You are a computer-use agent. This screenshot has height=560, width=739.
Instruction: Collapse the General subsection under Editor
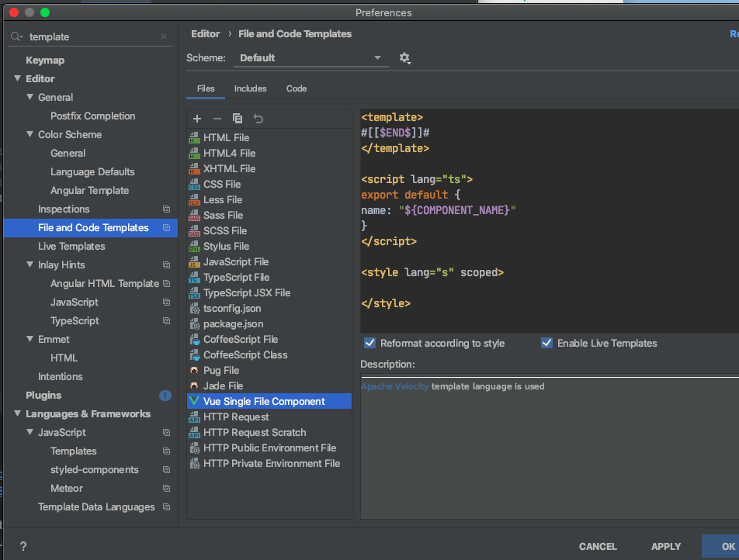(x=29, y=97)
